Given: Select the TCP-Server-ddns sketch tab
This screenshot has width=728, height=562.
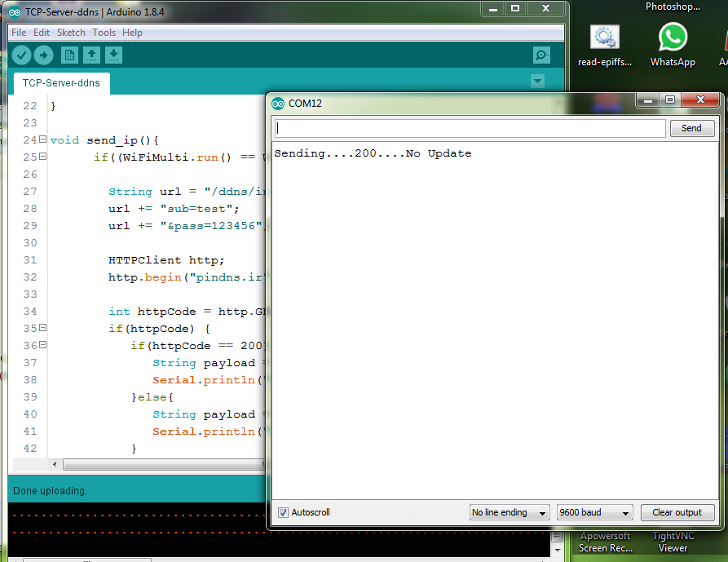Looking at the screenshot, I should click(61, 83).
